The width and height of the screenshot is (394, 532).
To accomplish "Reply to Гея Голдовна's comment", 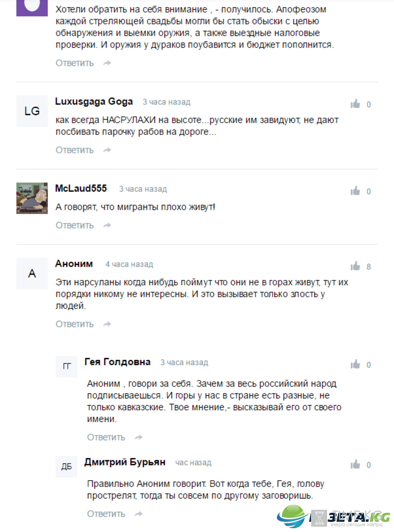I will coord(106,437).
